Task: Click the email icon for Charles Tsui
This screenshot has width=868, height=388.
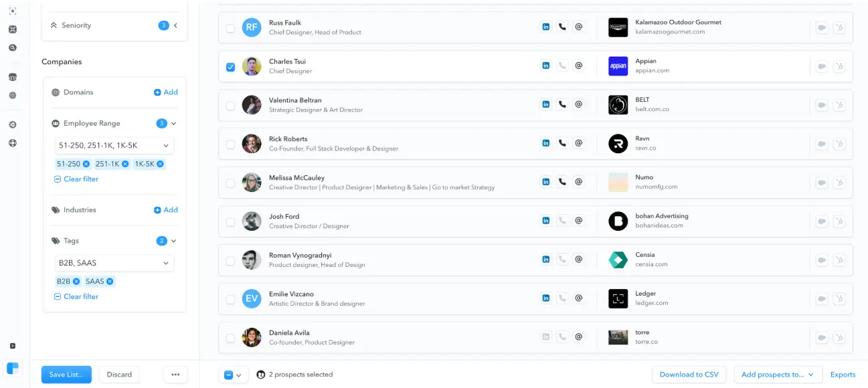Action: pos(579,66)
